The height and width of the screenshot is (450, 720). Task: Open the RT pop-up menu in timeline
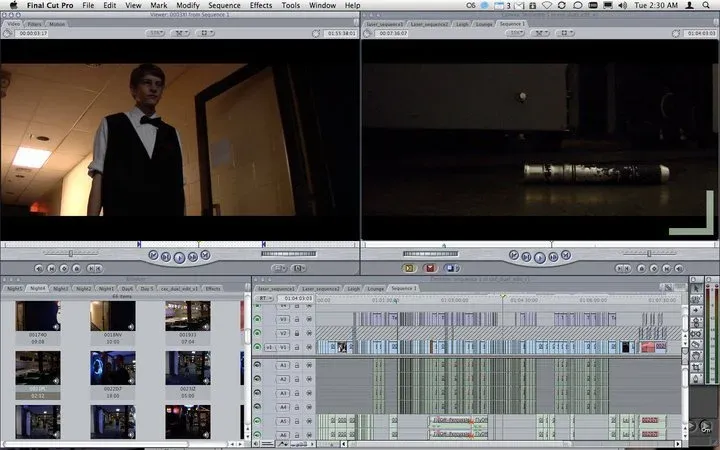pos(264,298)
